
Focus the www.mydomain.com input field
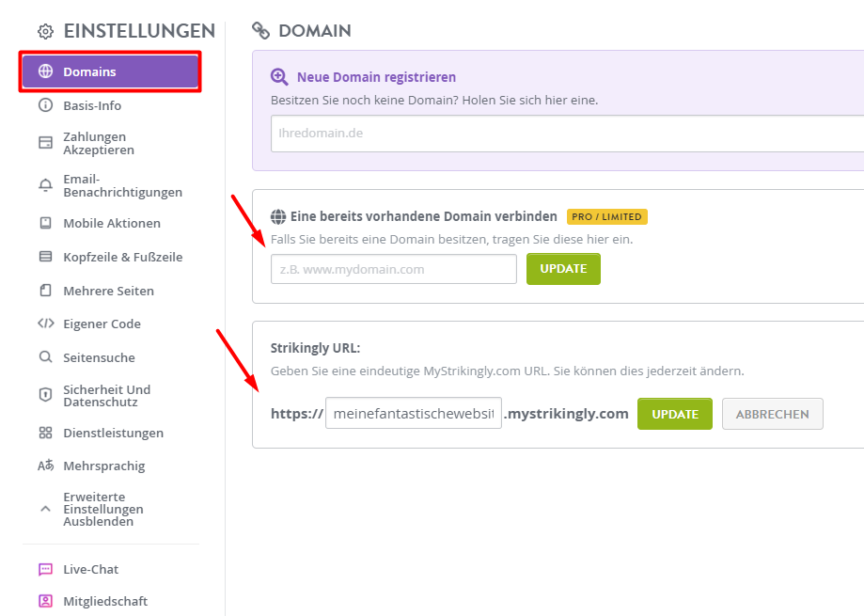[x=394, y=269]
